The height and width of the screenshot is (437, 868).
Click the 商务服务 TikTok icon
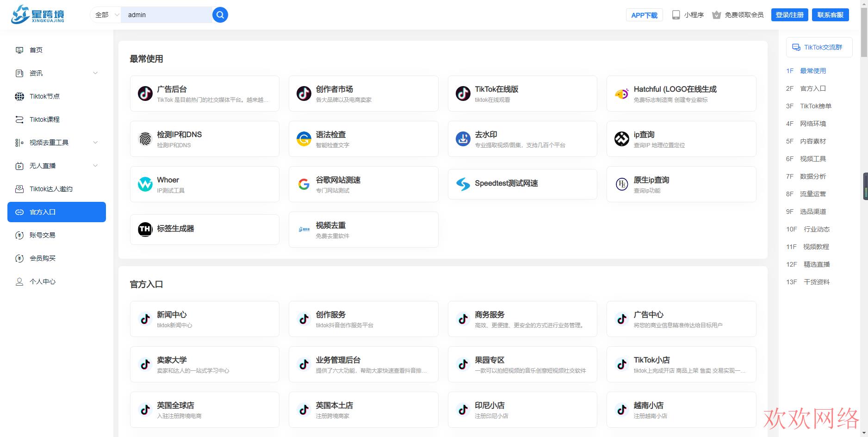tap(463, 319)
